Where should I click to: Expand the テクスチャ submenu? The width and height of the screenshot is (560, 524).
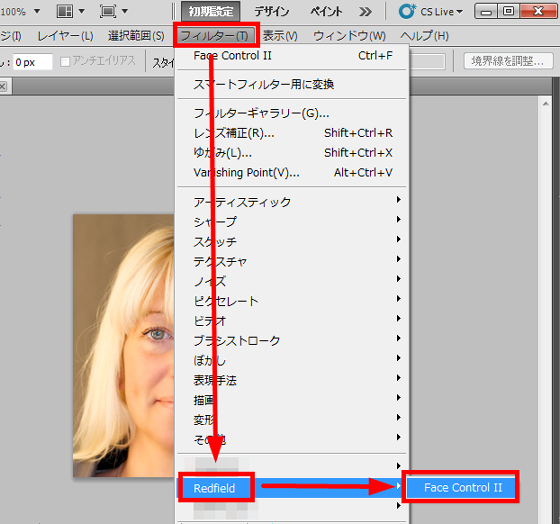pos(292,261)
